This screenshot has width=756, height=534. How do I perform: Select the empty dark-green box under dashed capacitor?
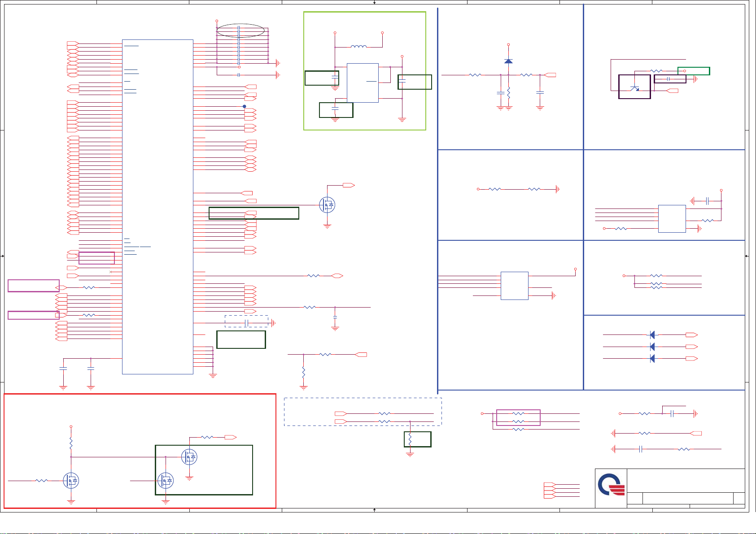coord(241,339)
